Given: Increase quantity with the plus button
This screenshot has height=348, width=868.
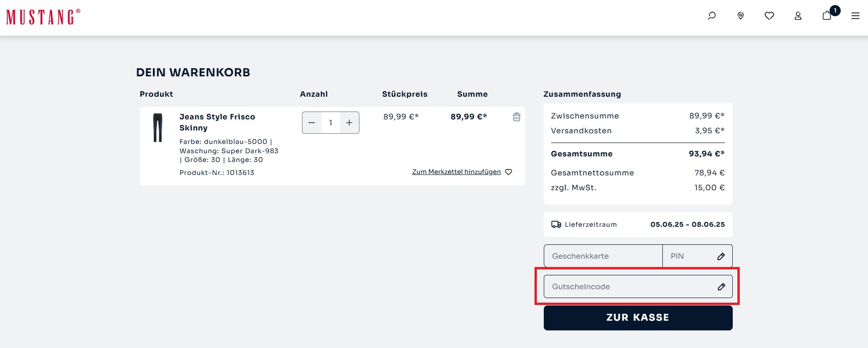Looking at the screenshot, I should click(349, 123).
